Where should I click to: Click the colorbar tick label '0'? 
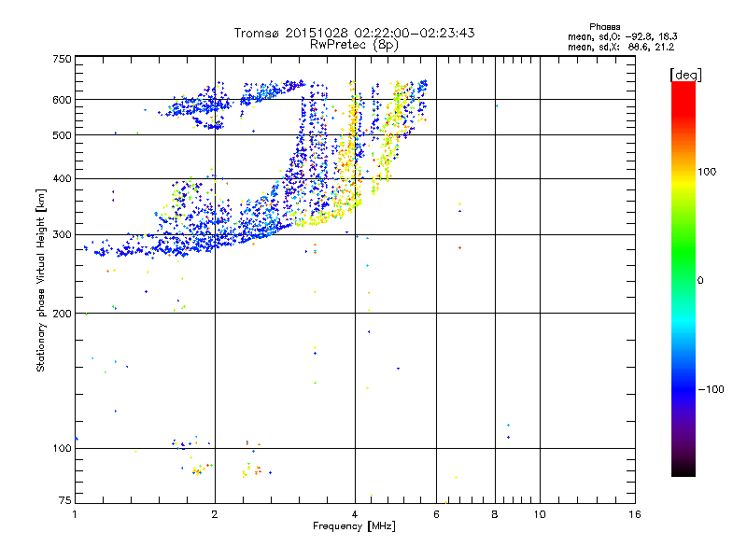pos(699,280)
